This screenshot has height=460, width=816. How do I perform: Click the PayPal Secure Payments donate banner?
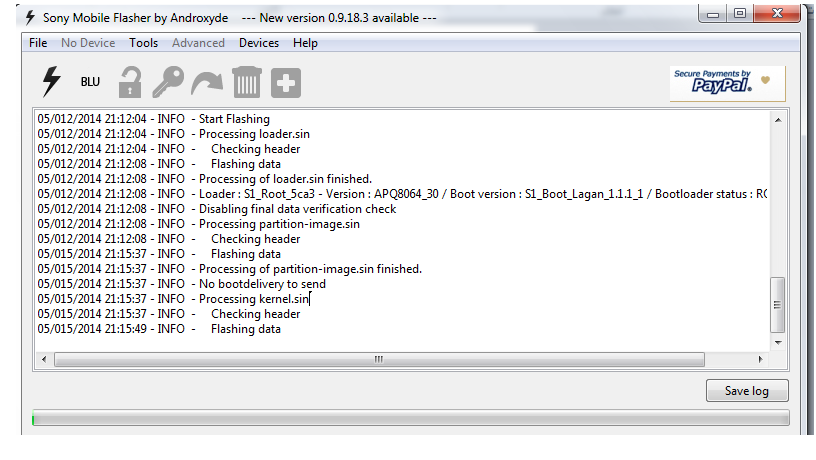tap(727, 83)
